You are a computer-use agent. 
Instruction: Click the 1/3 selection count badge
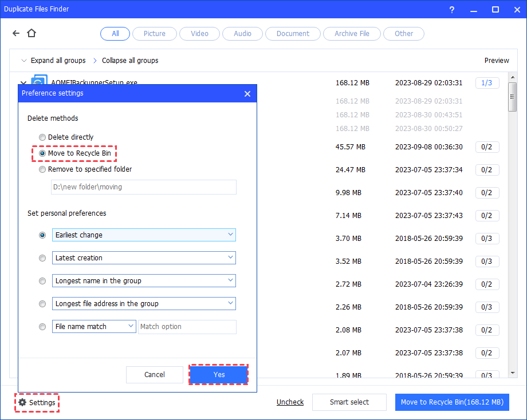[x=487, y=82]
